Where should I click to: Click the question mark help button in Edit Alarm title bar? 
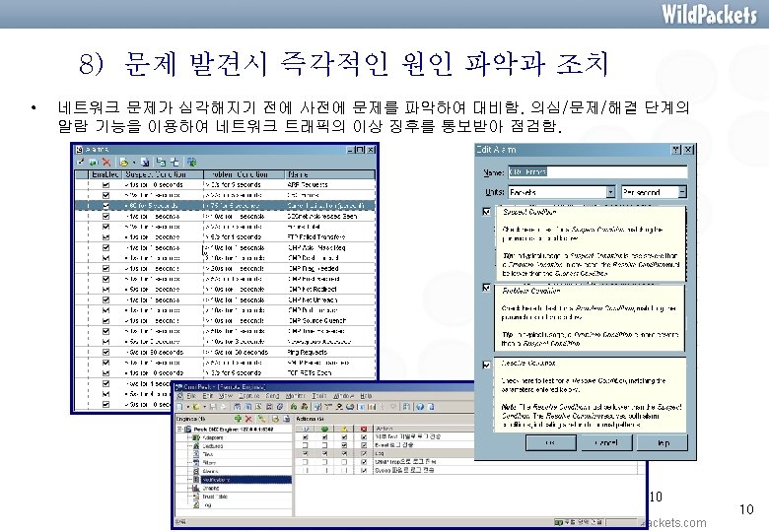coord(676,150)
